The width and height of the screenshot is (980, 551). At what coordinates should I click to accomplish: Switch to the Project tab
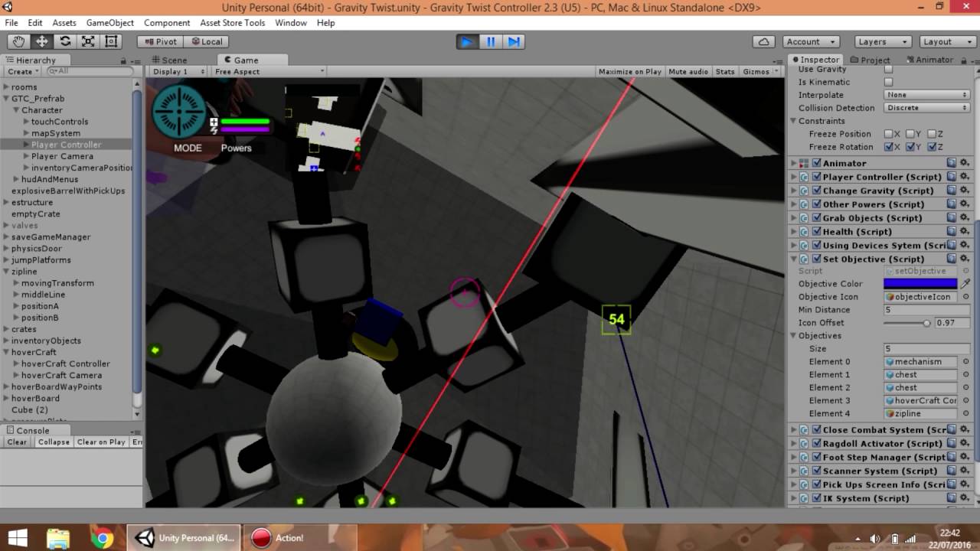click(x=871, y=60)
